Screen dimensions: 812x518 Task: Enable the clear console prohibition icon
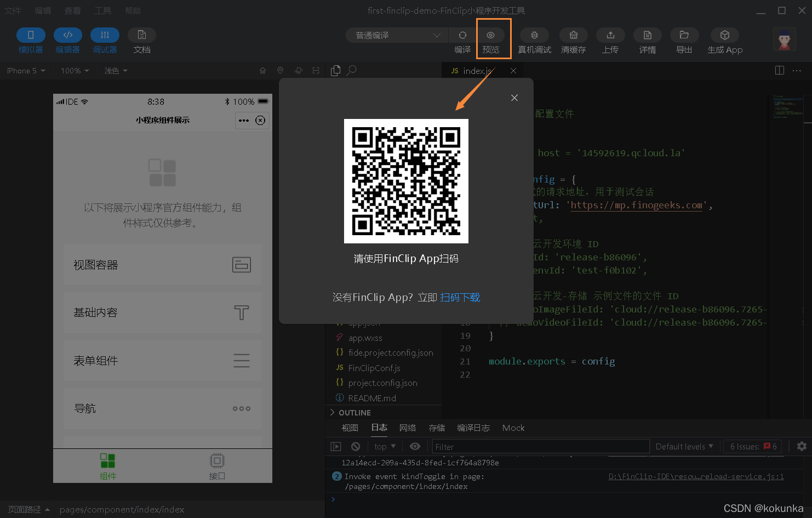tap(356, 446)
